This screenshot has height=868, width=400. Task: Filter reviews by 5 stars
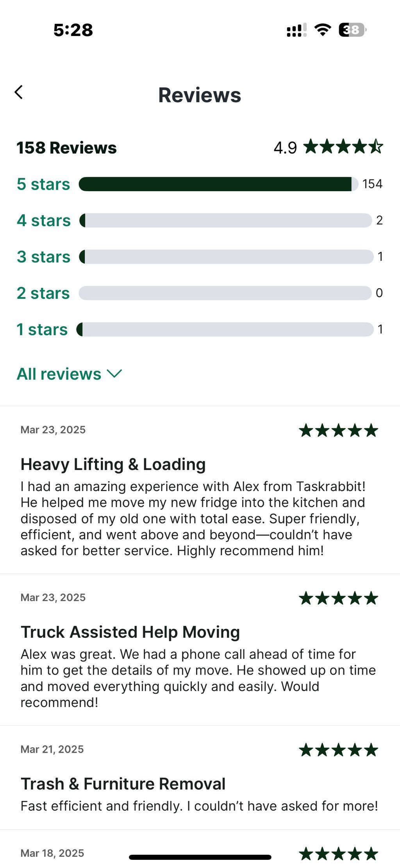coord(43,184)
